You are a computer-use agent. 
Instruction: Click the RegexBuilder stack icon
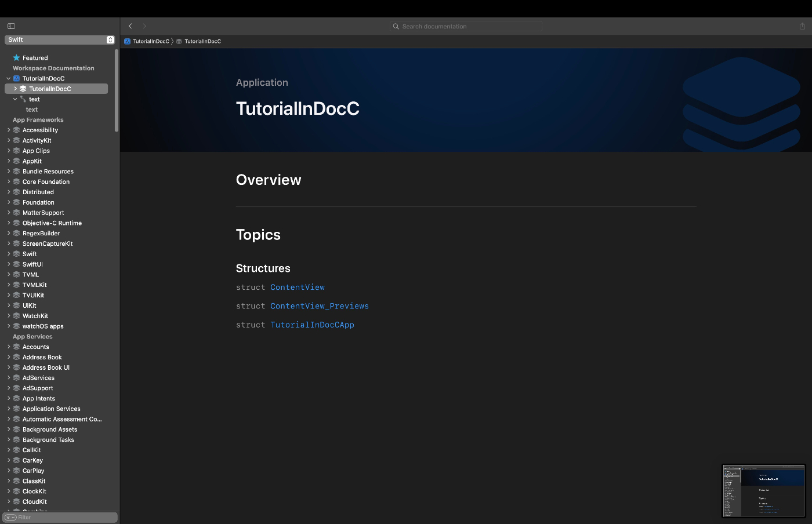[x=16, y=234]
